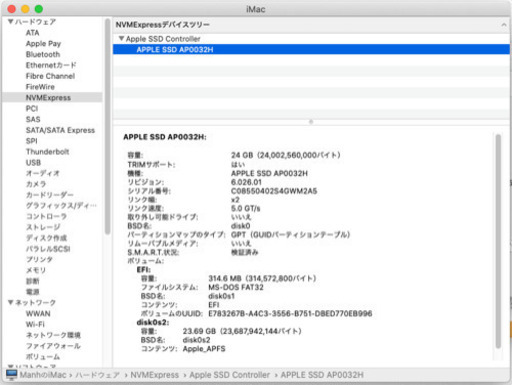Select カメラ in the sidebar
This screenshot has height=385, width=512.
click(x=36, y=184)
